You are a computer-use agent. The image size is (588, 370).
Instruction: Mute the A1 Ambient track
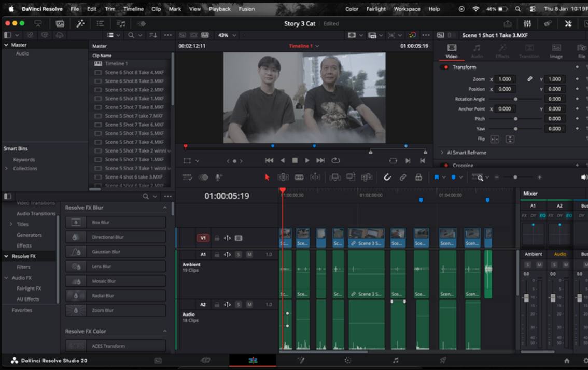point(249,255)
